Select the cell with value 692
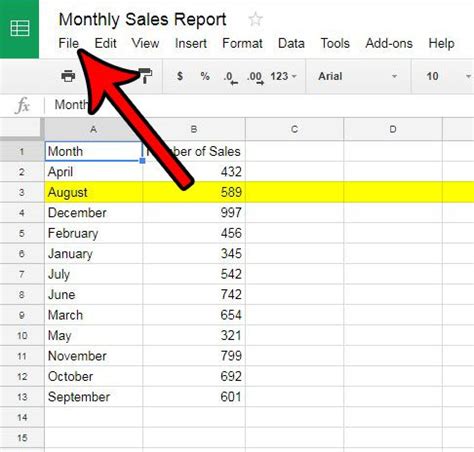 (x=194, y=376)
